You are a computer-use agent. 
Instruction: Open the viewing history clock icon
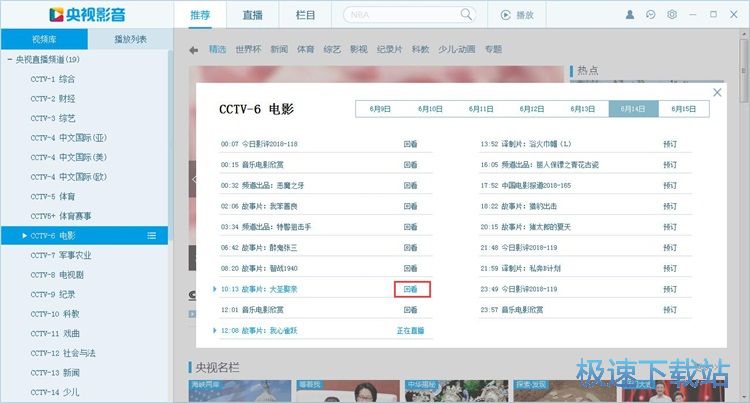(651, 15)
